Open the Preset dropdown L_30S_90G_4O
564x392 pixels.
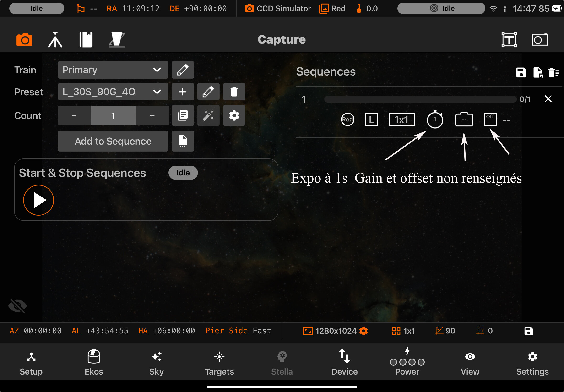click(x=113, y=92)
